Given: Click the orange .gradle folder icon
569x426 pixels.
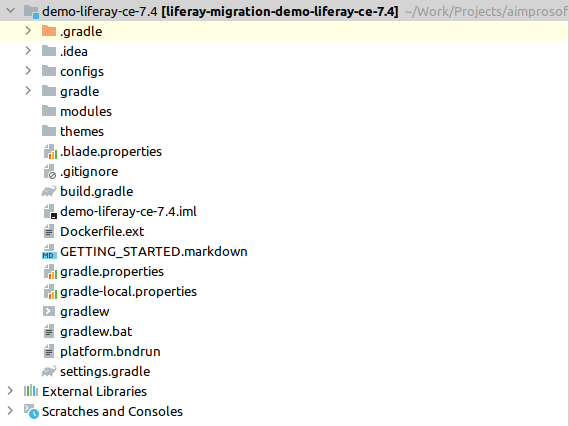Looking at the screenshot, I should click(x=49, y=31).
